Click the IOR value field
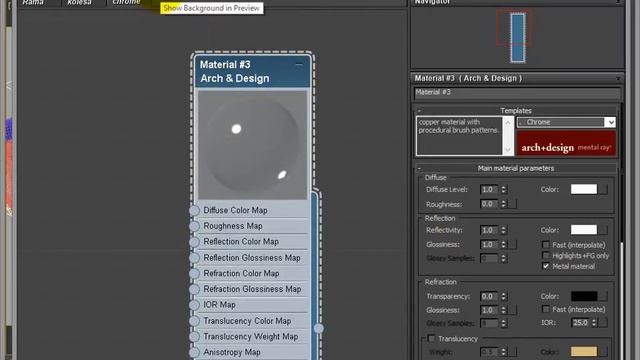The image size is (640, 360). click(x=580, y=323)
